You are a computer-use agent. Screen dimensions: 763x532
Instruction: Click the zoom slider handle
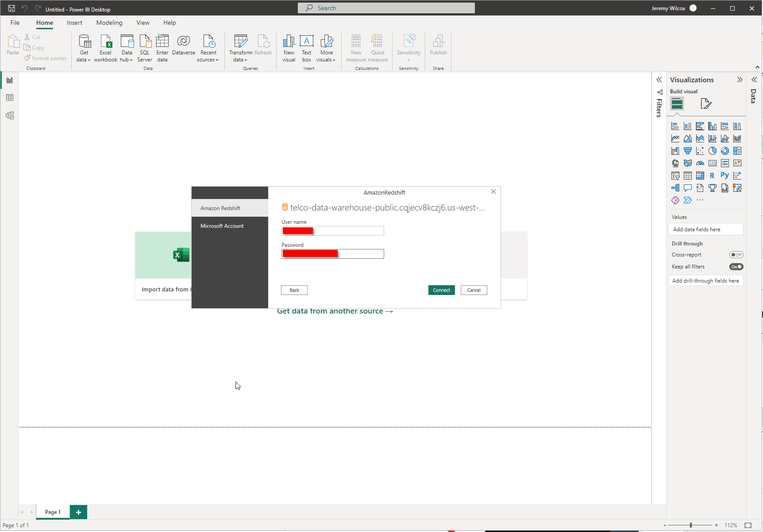(690, 525)
